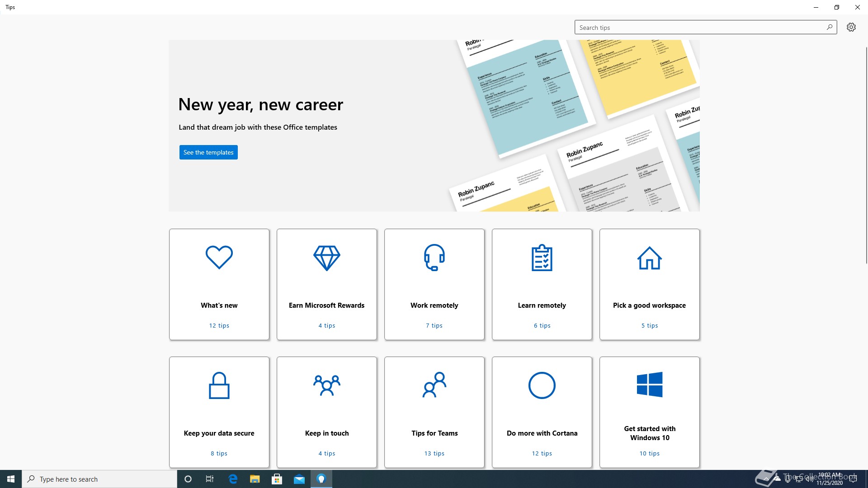Click the New year, new career heading
This screenshot has height=488, width=868.
point(261,104)
